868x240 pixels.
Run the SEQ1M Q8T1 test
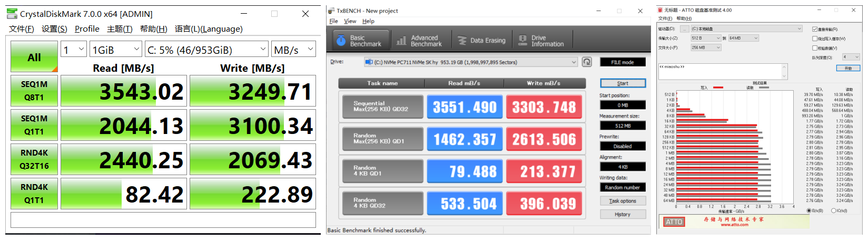coord(34,91)
